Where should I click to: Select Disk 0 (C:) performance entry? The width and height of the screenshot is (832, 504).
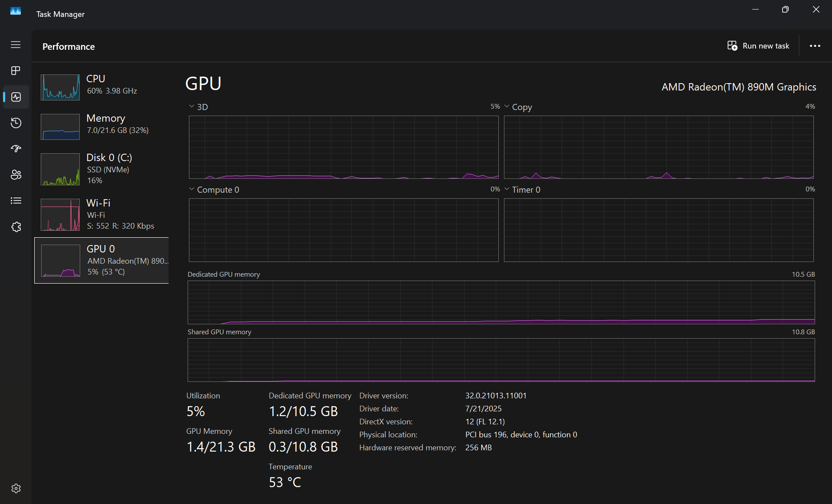pos(101,169)
